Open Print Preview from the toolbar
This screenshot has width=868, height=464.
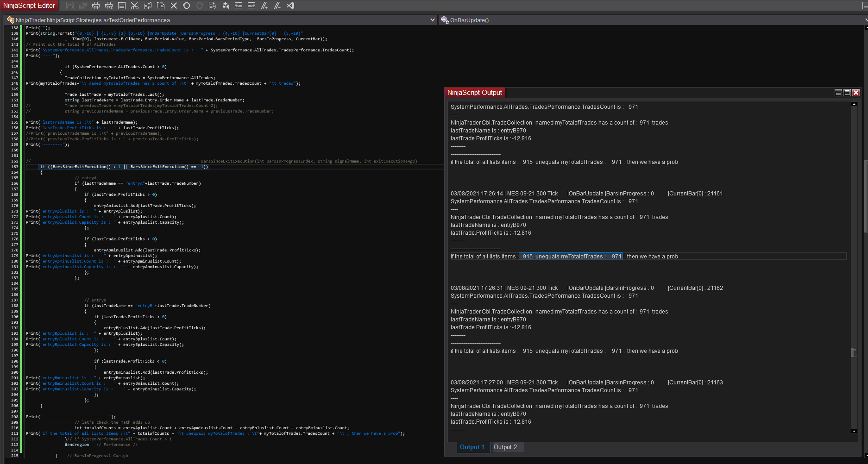tap(109, 6)
